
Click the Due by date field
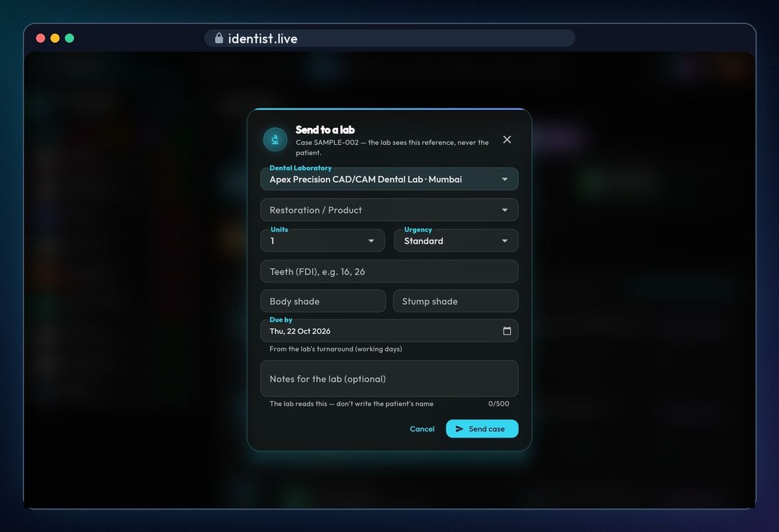coord(389,331)
